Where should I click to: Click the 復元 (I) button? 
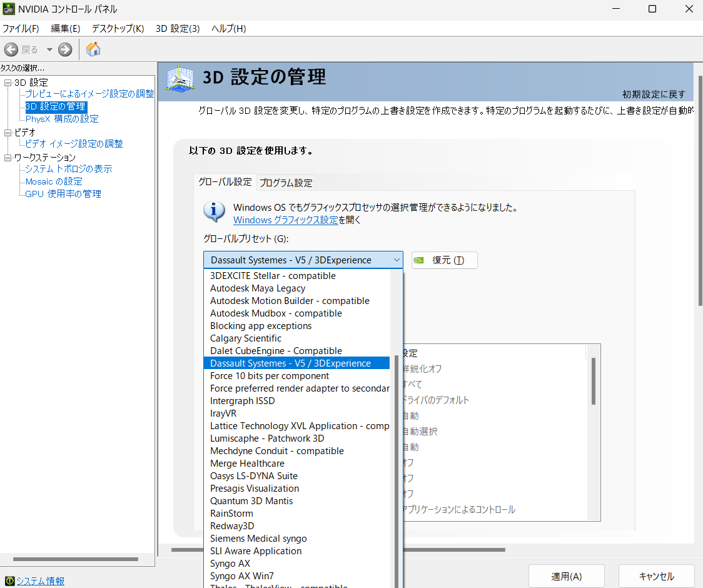coord(444,260)
